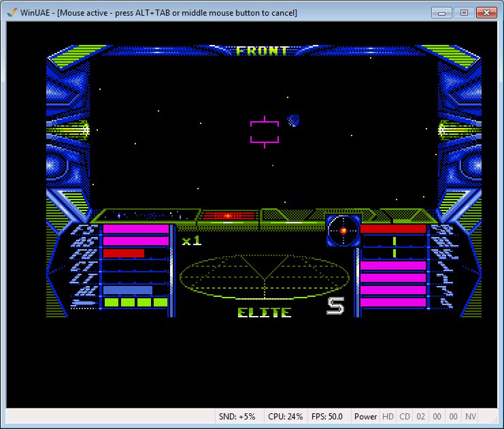Click the NV indicator in status bar
This screenshot has height=429, width=504.
pyautogui.click(x=470, y=417)
